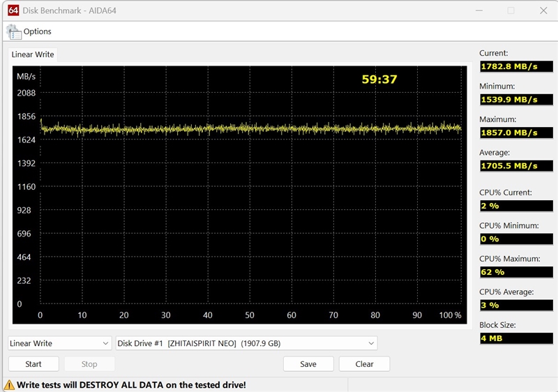Viewport: 558px width, 392px height.
Task: Click the Options toolbar icon
Action: point(14,31)
